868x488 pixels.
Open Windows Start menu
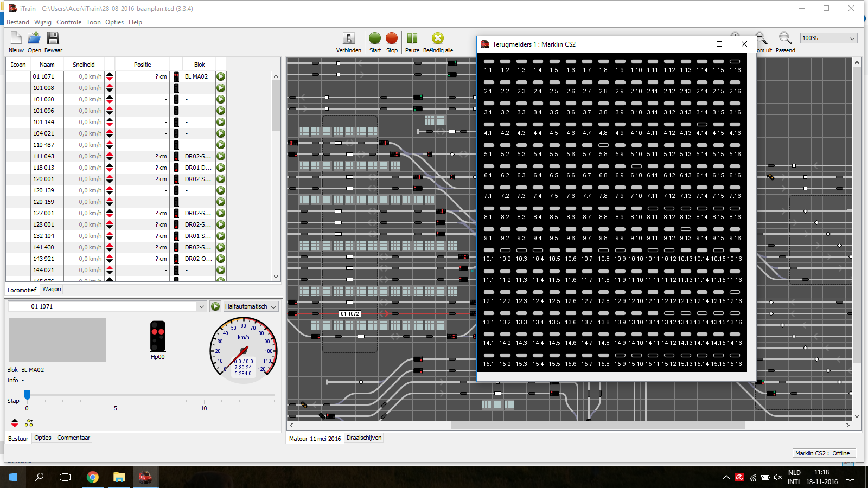tap(13, 477)
